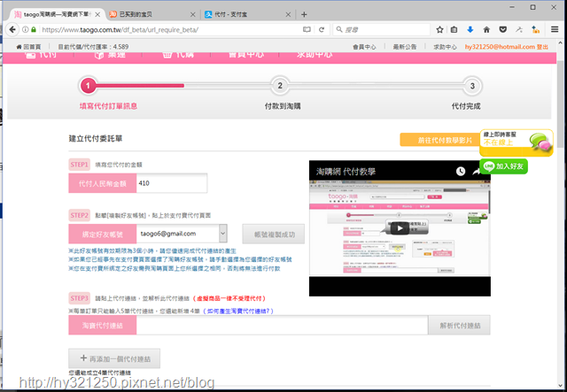This screenshot has height=392, width=567.
Task: Close the 代付 - 支付宝 tab
Action: point(288,14)
